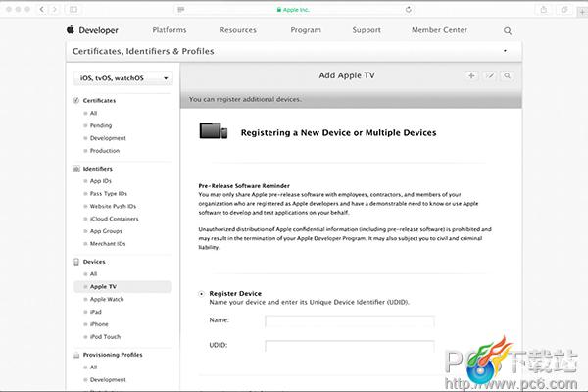Open Website Push IDs
Screen dimensions: 588x392
click(x=113, y=206)
